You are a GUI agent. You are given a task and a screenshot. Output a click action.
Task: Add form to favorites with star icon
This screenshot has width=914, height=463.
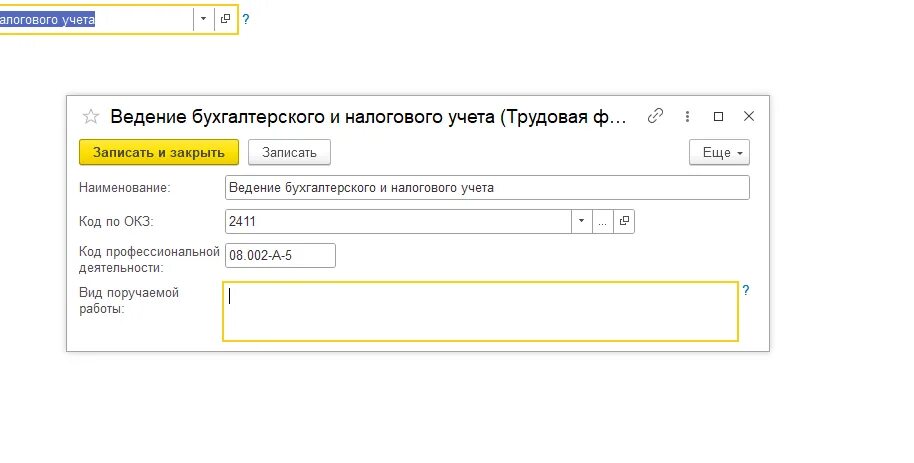click(90, 117)
